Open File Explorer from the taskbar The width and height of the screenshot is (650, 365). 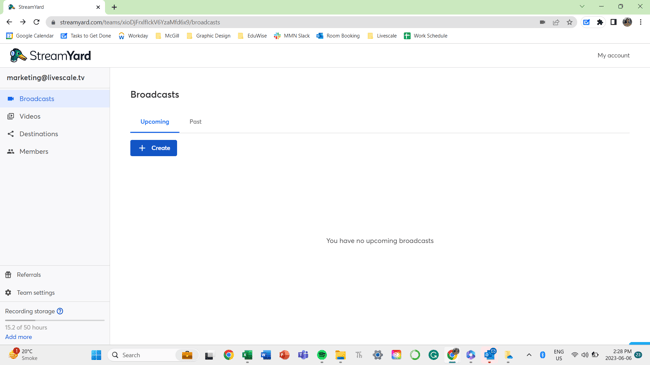pos(340,355)
